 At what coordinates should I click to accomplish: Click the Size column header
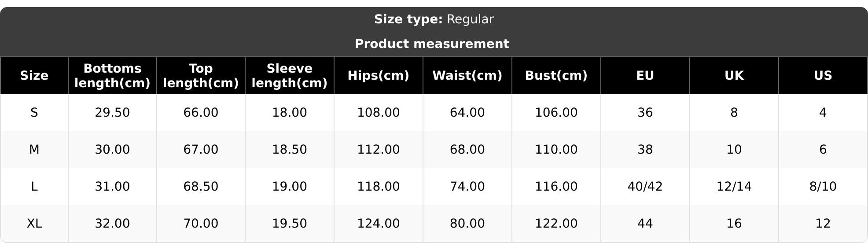pos(34,76)
